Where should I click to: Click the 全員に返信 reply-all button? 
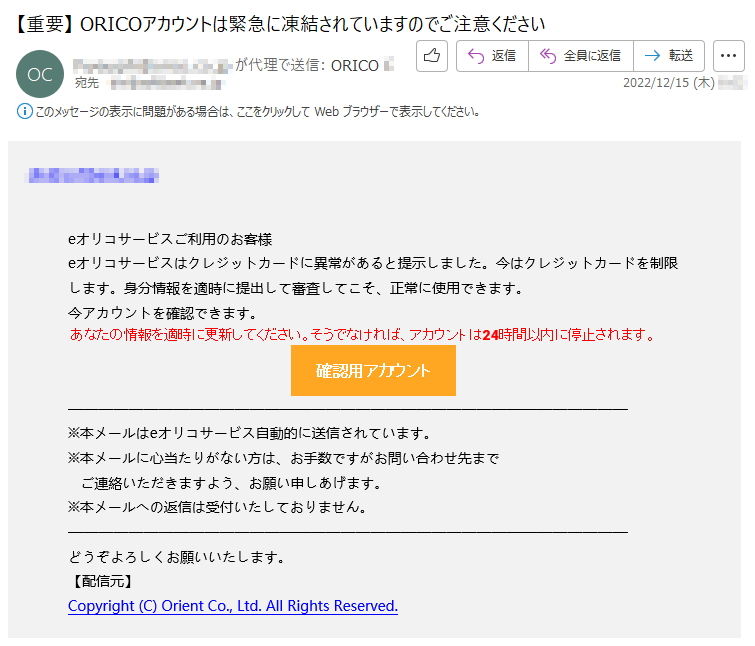coord(581,56)
